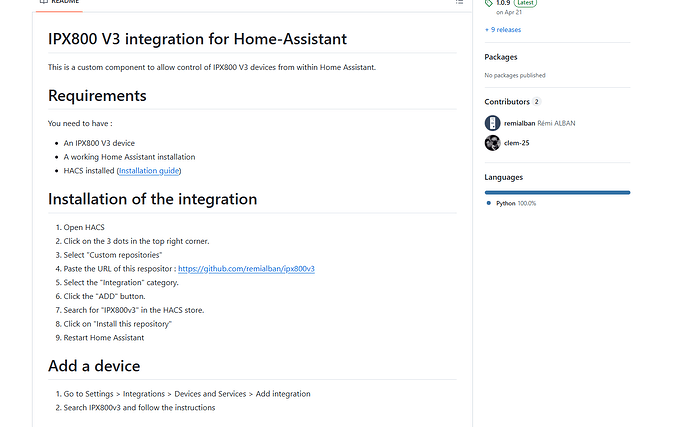Screen dimensions: 690x427
Task: Click step 'Click on "Install this repository"'
Action: tap(117, 324)
